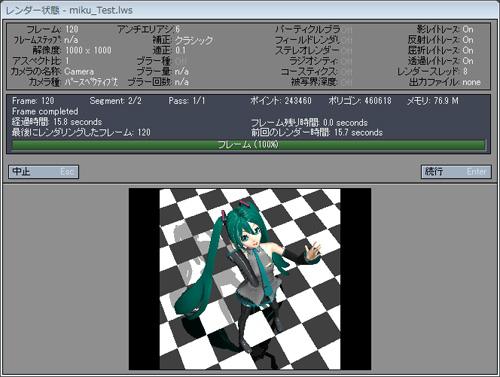
Task: Click the 'Frame completed' status text
Action: [45, 111]
